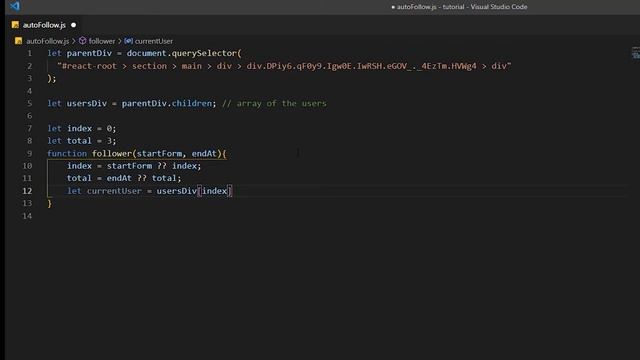Viewport: 640px width, 360px height.
Task: Click the endAt parameter on line 9
Action: (204, 153)
